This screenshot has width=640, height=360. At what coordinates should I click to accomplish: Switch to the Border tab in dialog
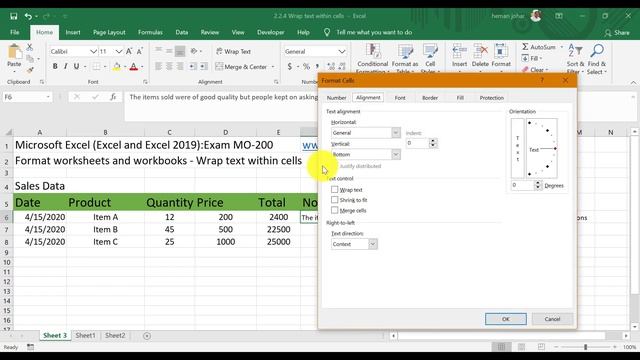(x=430, y=98)
